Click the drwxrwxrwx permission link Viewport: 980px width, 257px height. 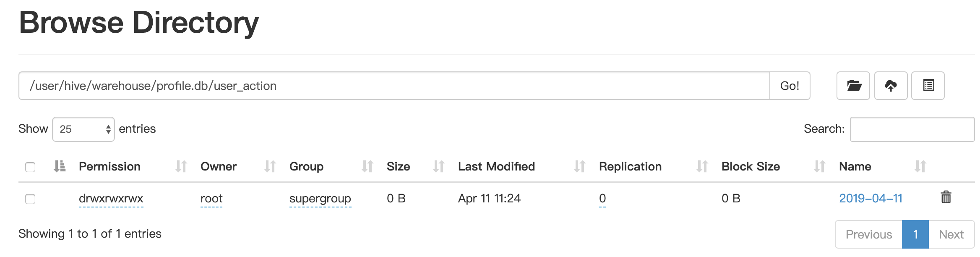111,198
